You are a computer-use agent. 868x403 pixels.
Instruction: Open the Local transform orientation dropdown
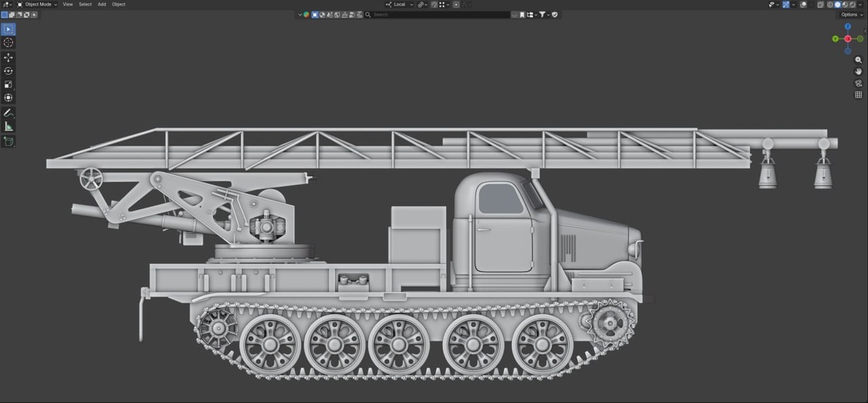pyautogui.click(x=399, y=4)
